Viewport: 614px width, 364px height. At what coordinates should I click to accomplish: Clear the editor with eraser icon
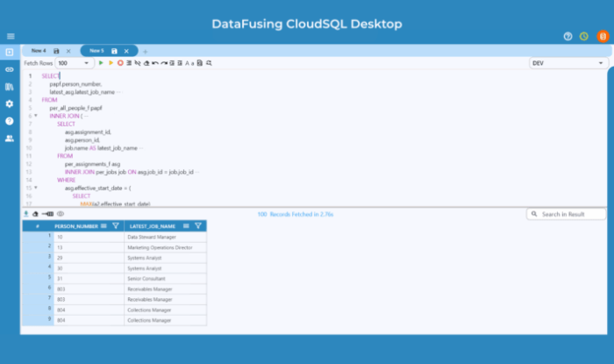pyautogui.click(x=146, y=62)
